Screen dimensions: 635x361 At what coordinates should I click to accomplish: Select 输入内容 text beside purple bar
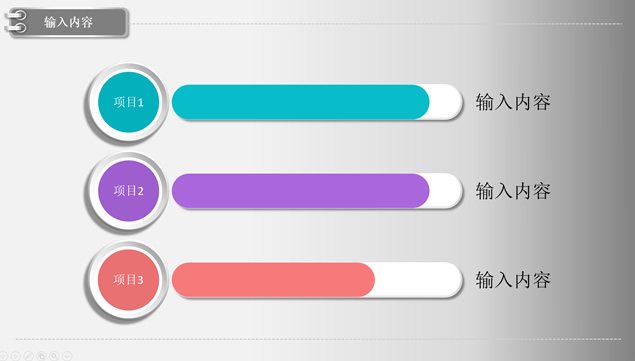click(513, 191)
